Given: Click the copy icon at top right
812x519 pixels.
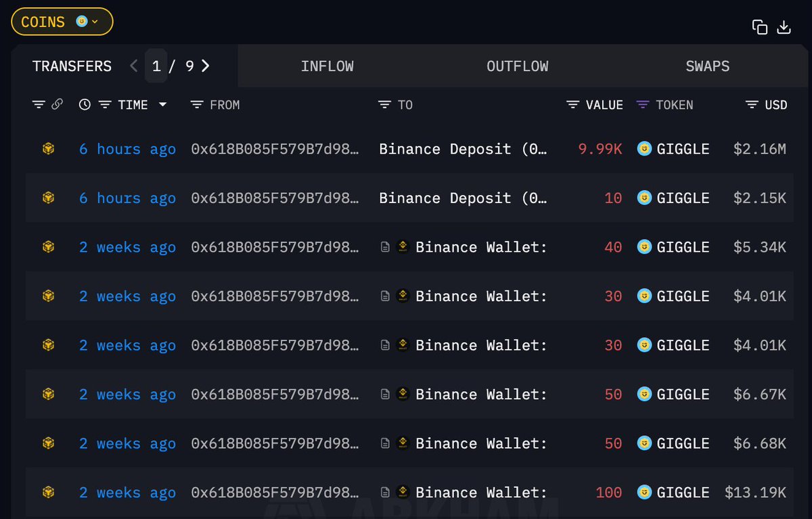Looking at the screenshot, I should coord(760,27).
